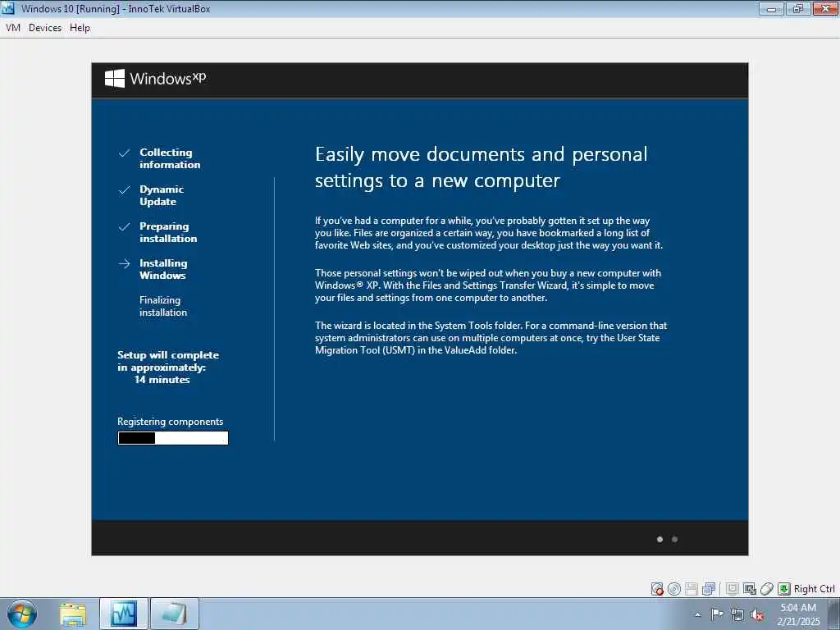This screenshot has width=840, height=630.
Task: Click the muted volume tray icon
Action: pyautogui.click(x=757, y=614)
